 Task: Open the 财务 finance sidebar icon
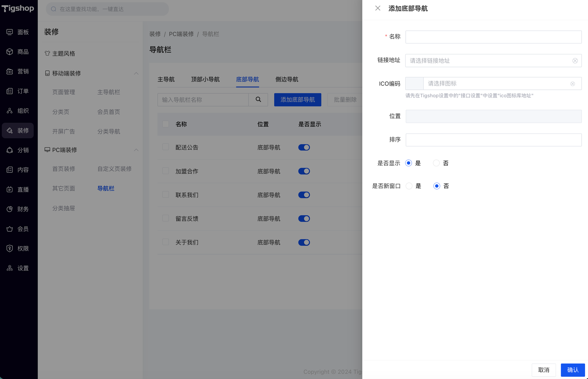(10, 209)
